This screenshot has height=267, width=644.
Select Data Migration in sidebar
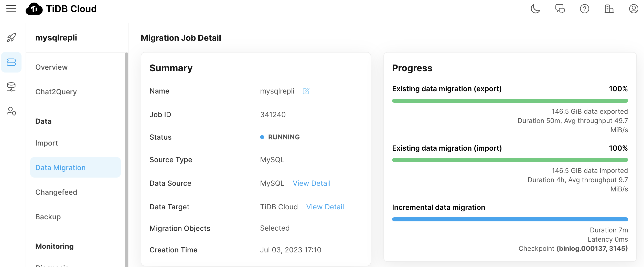(76, 167)
